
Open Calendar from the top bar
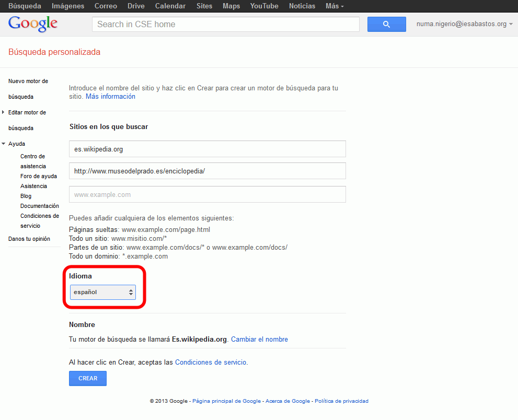[x=170, y=6]
